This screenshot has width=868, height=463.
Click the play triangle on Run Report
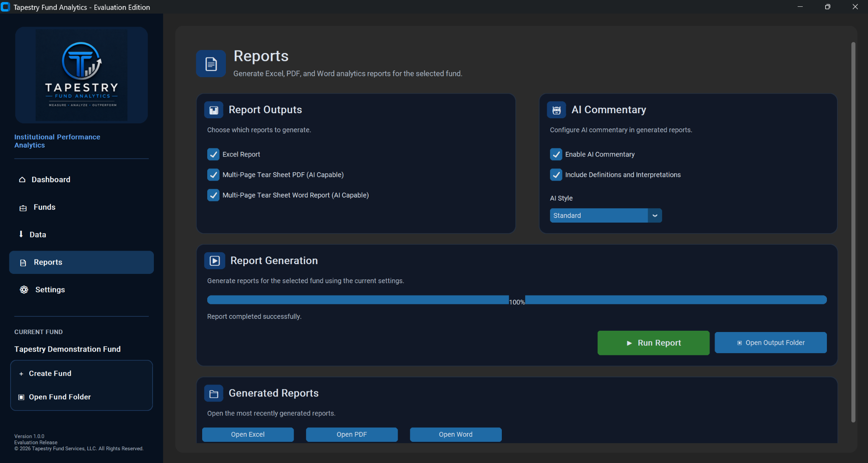click(x=629, y=343)
